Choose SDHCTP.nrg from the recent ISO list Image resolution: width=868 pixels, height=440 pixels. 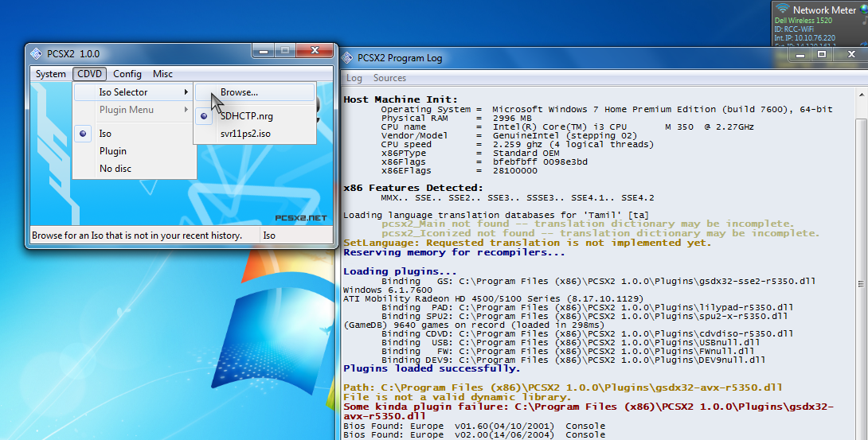coord(246,116)
